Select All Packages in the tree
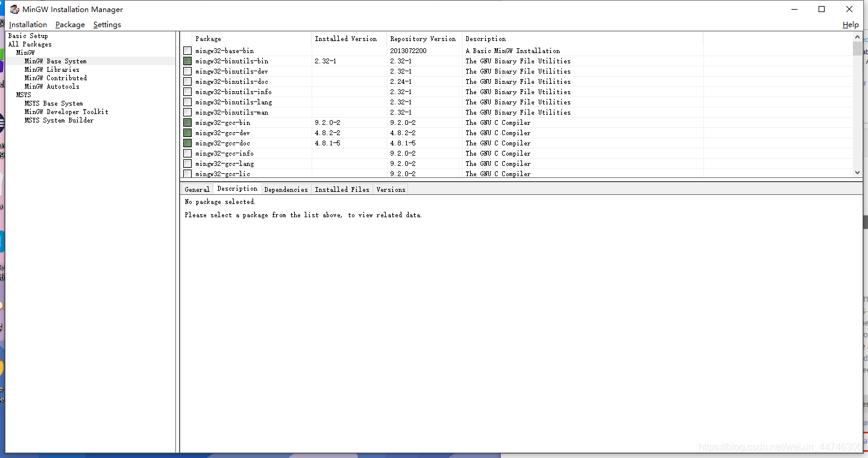The image size is (868, 458). tap(30, 44)
